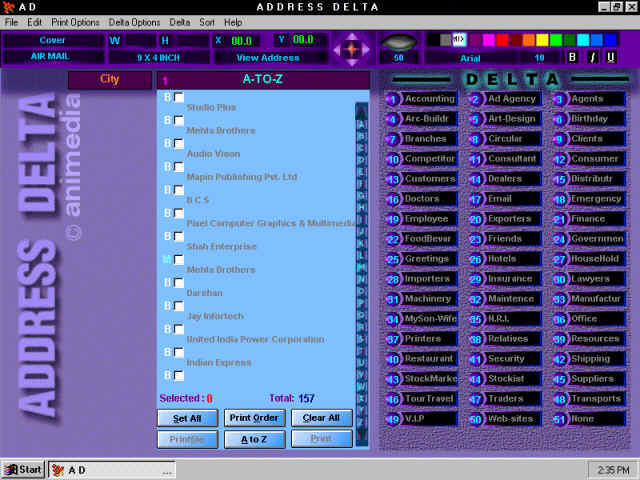The height and width of the screenshot is (480, 640).
Task: Select category number 13 Customers
Action: coord(422,179)
